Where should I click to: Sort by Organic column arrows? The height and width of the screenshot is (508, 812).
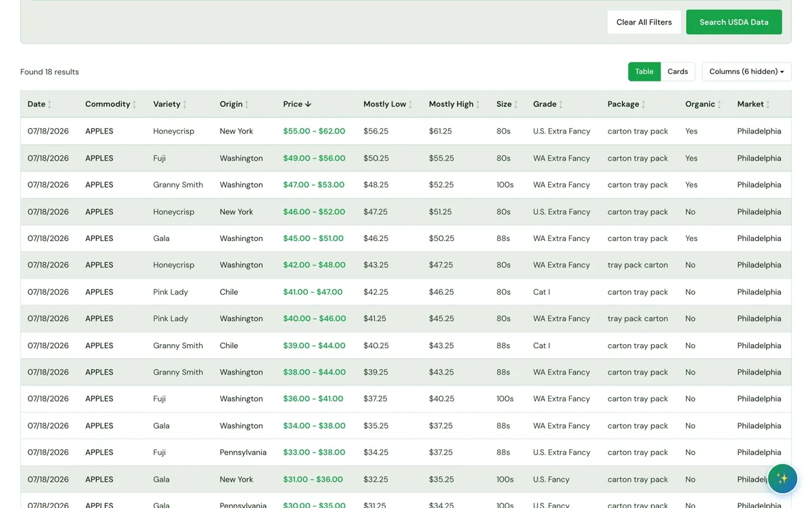pyautogui.click(x=719, y=104)
